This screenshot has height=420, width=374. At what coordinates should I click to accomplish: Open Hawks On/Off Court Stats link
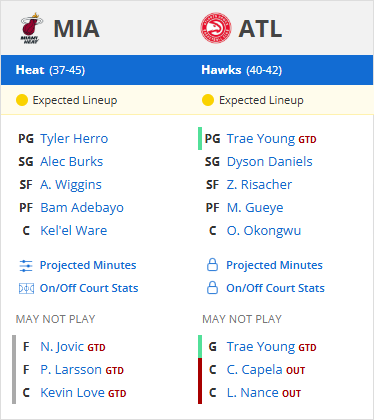(275, 288)
